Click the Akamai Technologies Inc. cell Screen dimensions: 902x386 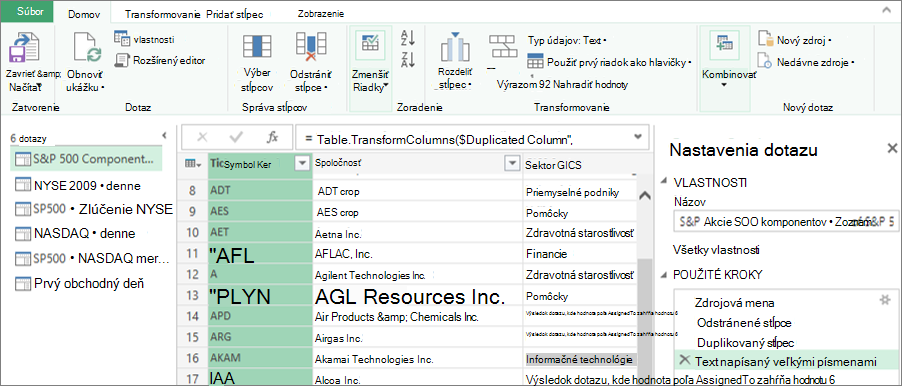[417, 359]
